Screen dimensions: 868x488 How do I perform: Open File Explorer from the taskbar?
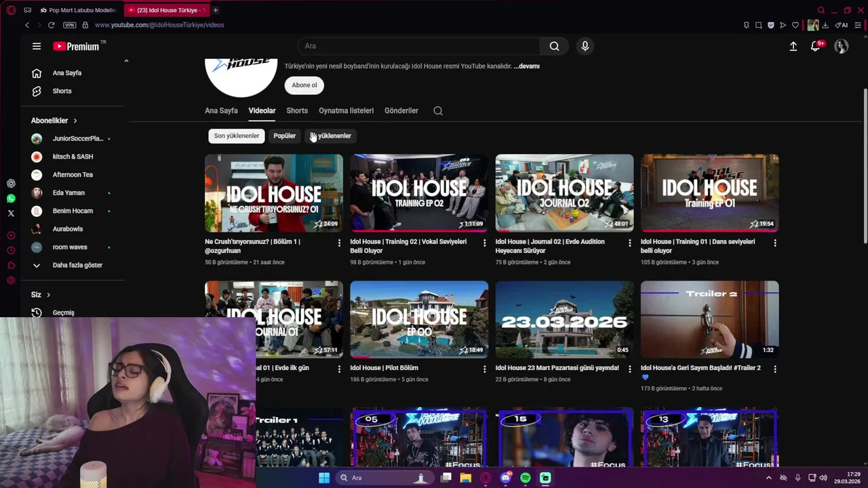[465, 478]
